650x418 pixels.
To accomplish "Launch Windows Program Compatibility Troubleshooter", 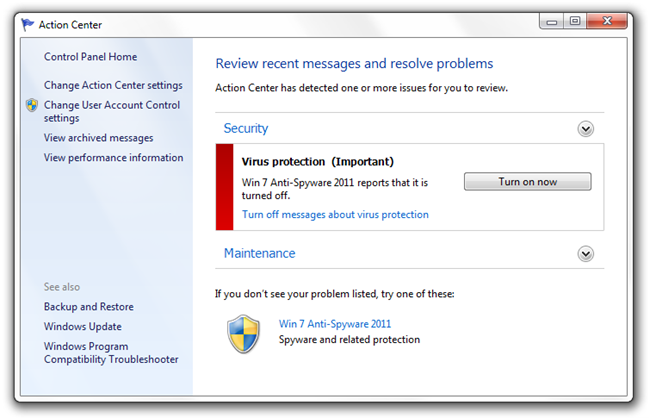I will coord(111,353).
